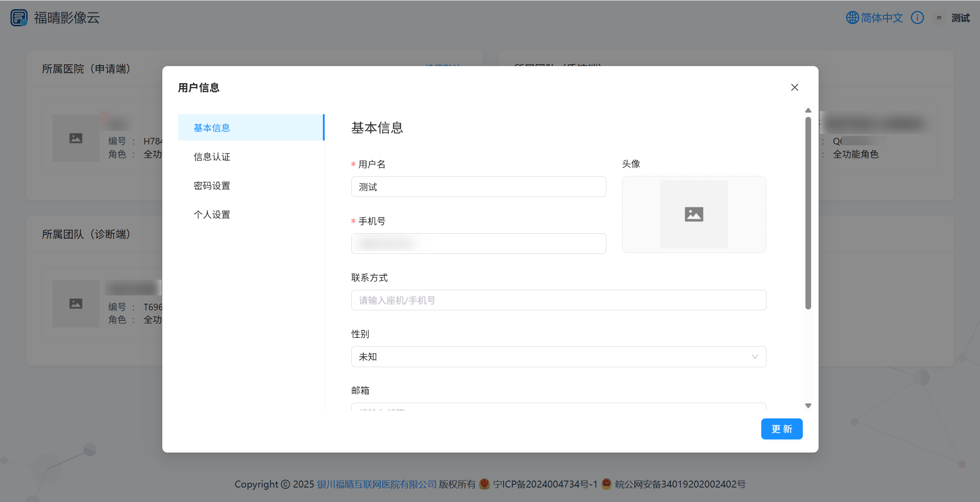Open the info circle icon
This screenshot has width=980, height=502.
[x=917, y=18]
